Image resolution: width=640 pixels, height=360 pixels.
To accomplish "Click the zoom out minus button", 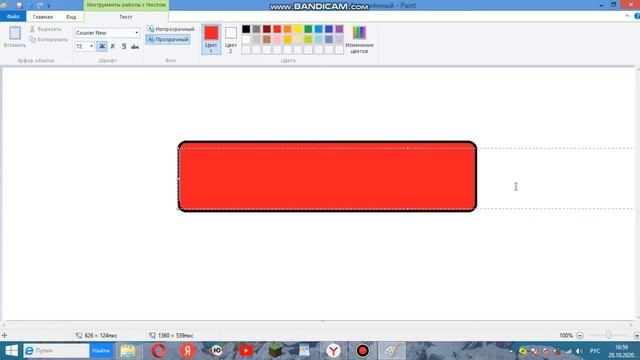I will pos(580,336).
